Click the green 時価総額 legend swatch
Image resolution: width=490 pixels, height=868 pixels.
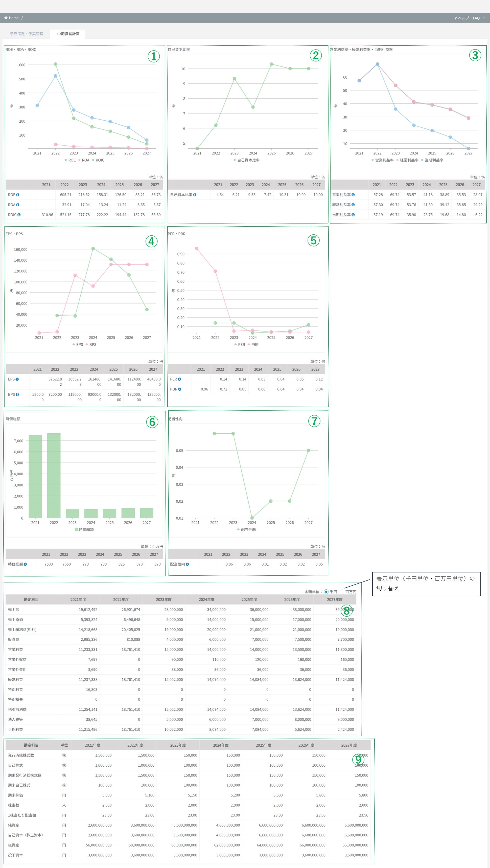pos(77,529)
